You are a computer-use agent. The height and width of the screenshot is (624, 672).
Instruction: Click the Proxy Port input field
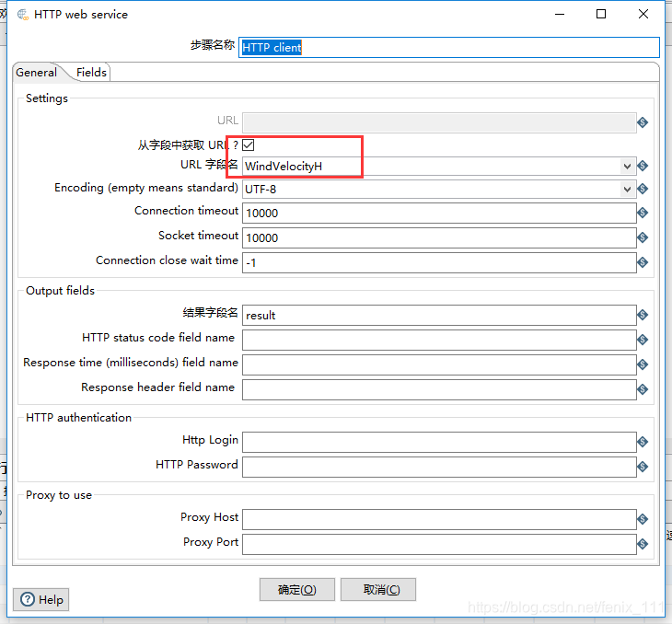pos(439,545)
